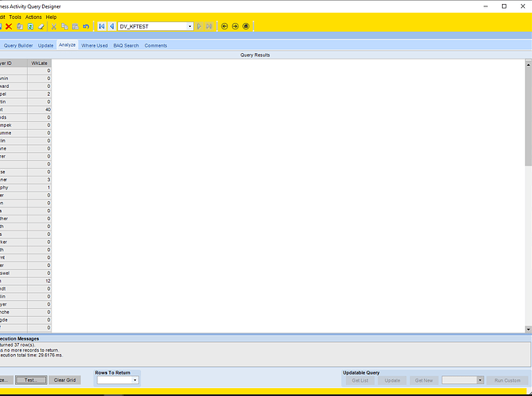The width and height of the screenshot is (532, 396).
Task: Click the red X delete icon
Action: pos(9,26)
